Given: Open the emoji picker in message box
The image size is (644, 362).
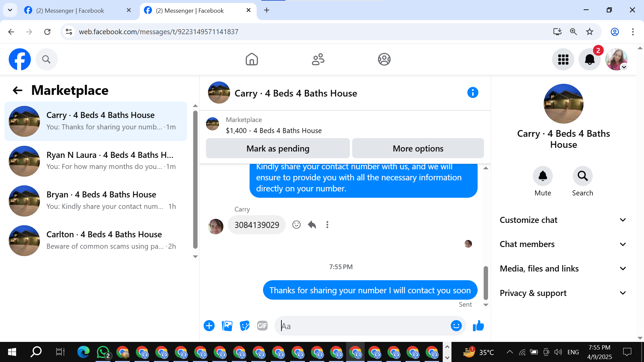Looking at the screenshot, I should click(x=456, y=326).
